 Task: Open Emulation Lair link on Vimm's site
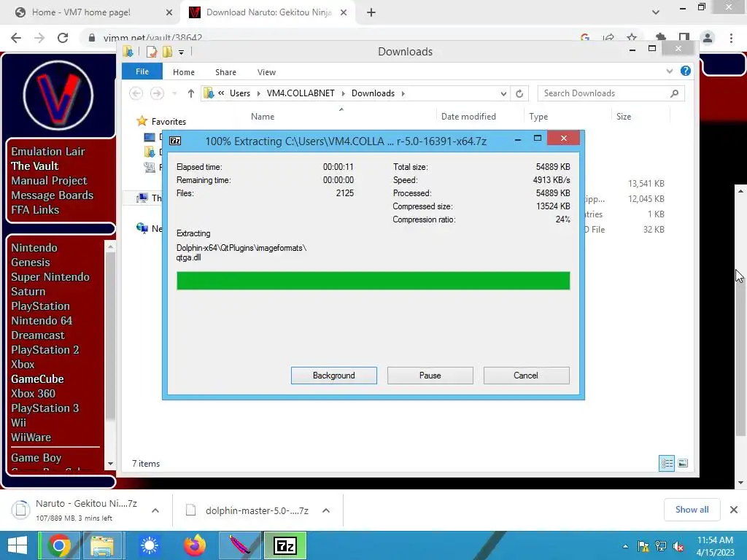point(47,152)
